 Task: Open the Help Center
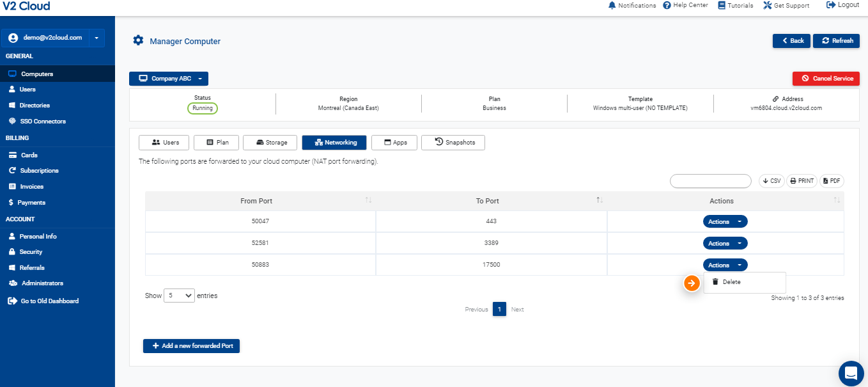click(685, 5)
